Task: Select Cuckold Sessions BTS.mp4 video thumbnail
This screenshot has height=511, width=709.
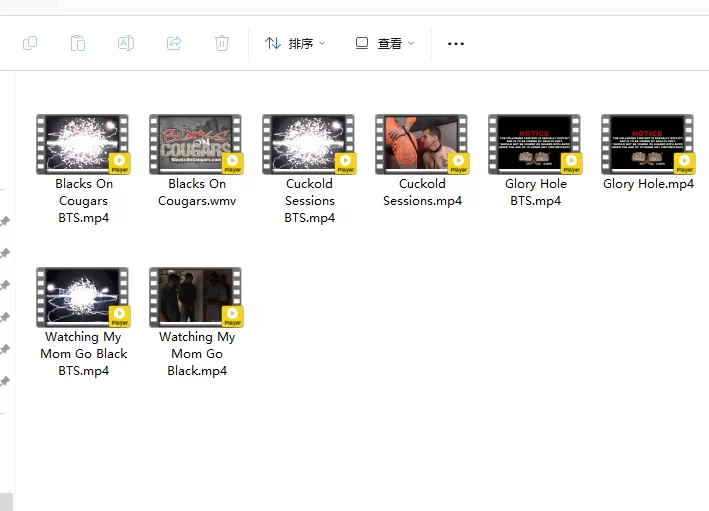Action: point(309,144)
